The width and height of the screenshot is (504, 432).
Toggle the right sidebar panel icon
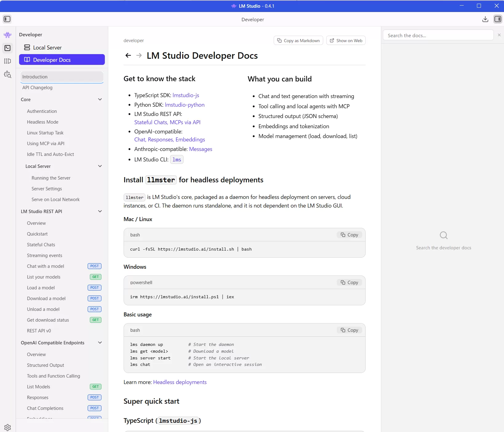(498, 19)
